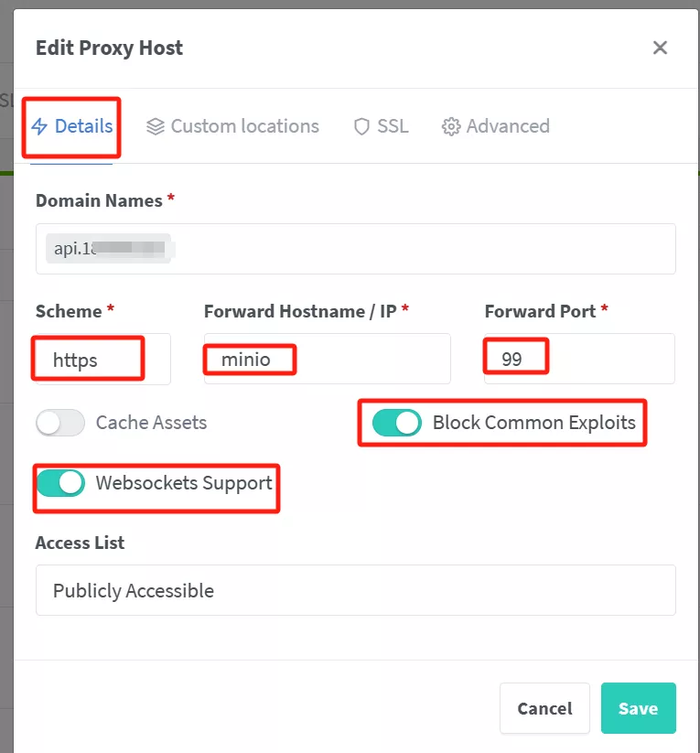The width and height of the screenshot is (700, 753).
Task: Disable the Block Common Exploits toggle
Action: 397,423
